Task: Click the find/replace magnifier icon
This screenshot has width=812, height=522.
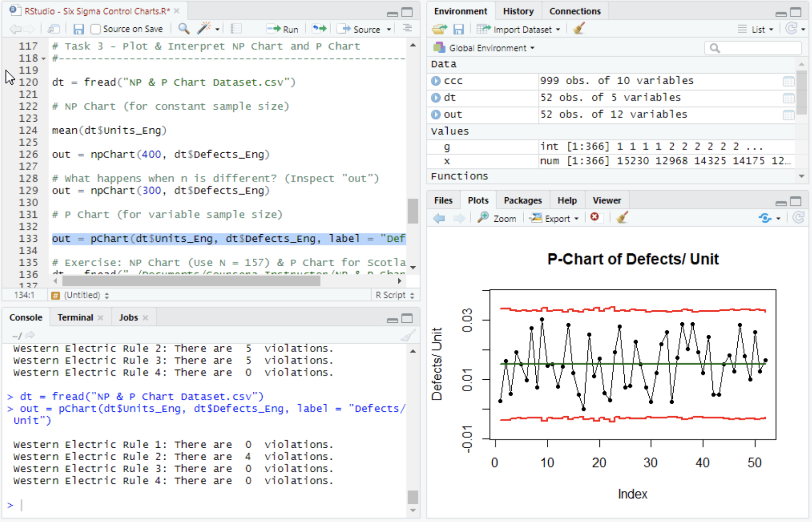Action: coord(183,29)
